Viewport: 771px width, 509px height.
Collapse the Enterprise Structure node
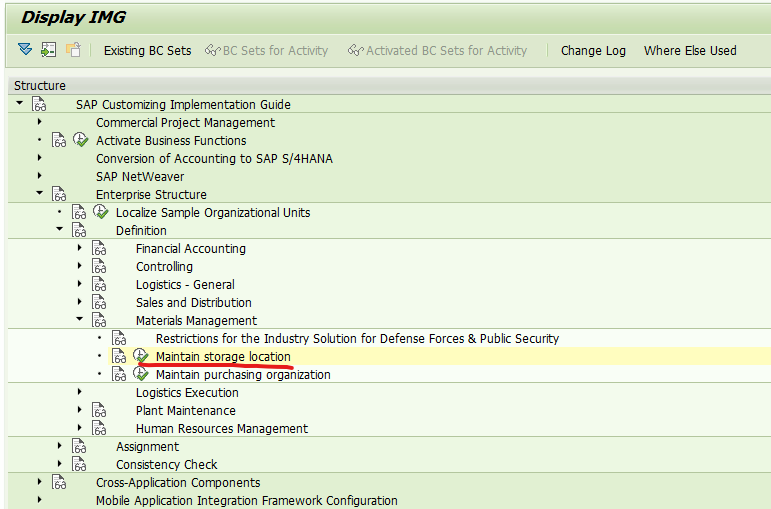[x=40, y=193]
